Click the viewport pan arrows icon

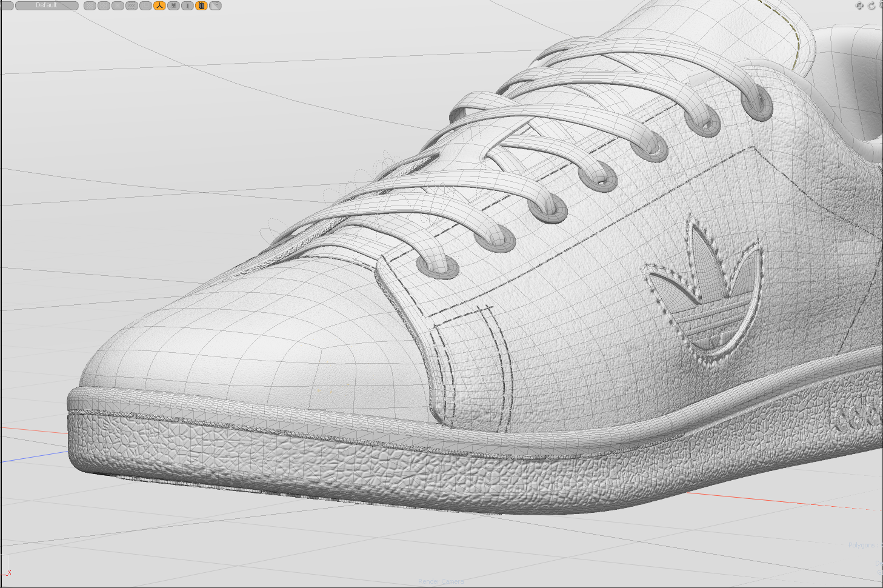859,5
